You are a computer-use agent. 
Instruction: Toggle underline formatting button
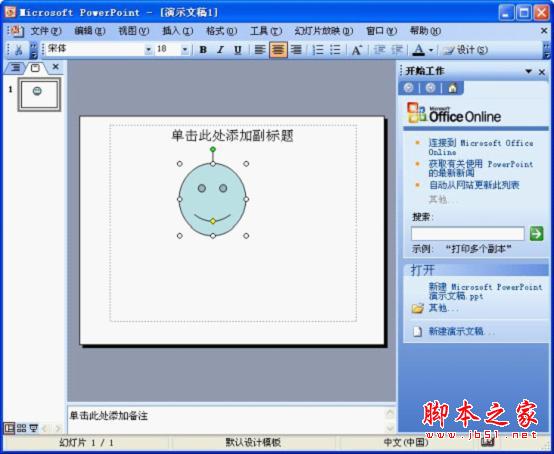click(238, 50)
